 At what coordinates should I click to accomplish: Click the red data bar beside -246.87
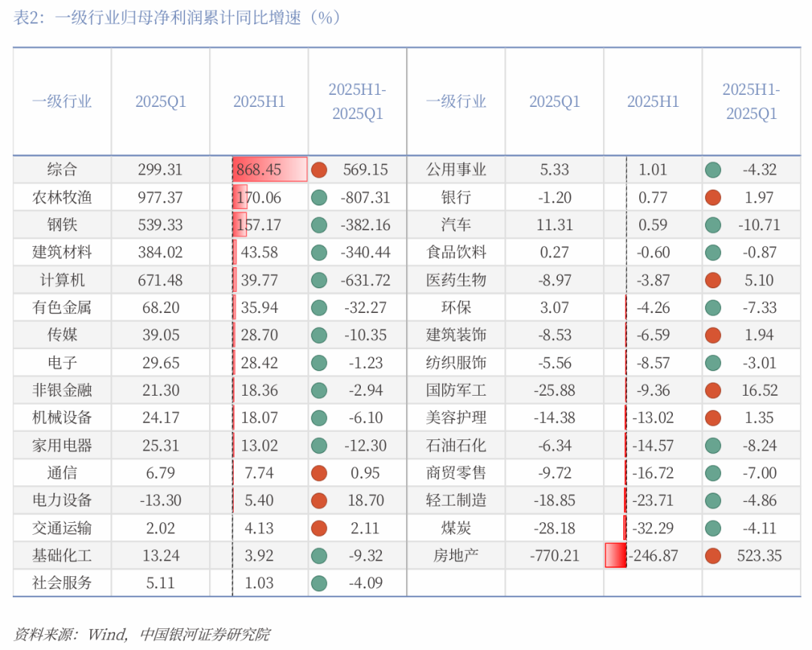(x=616, y=555)
